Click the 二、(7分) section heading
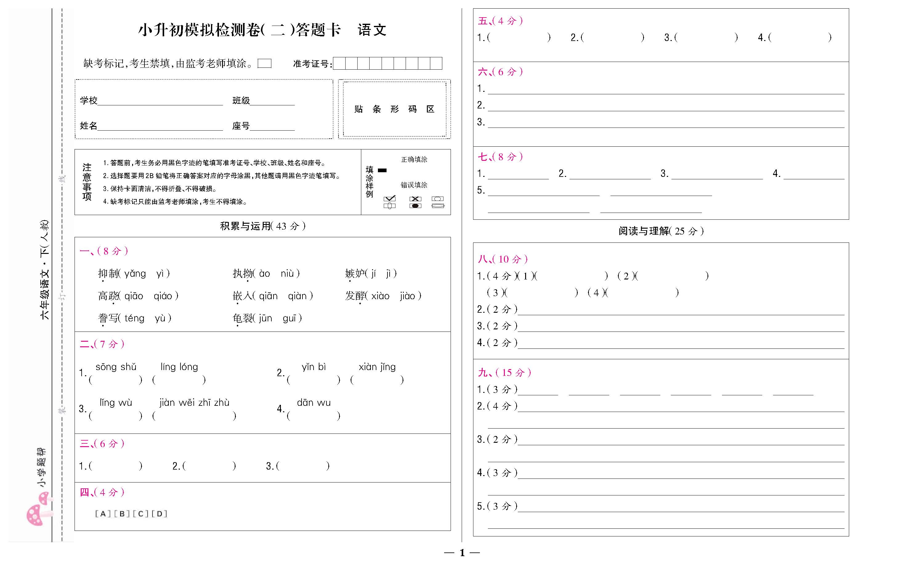The height and width of the screenshot is (566, 924). (x=102, y=344)
